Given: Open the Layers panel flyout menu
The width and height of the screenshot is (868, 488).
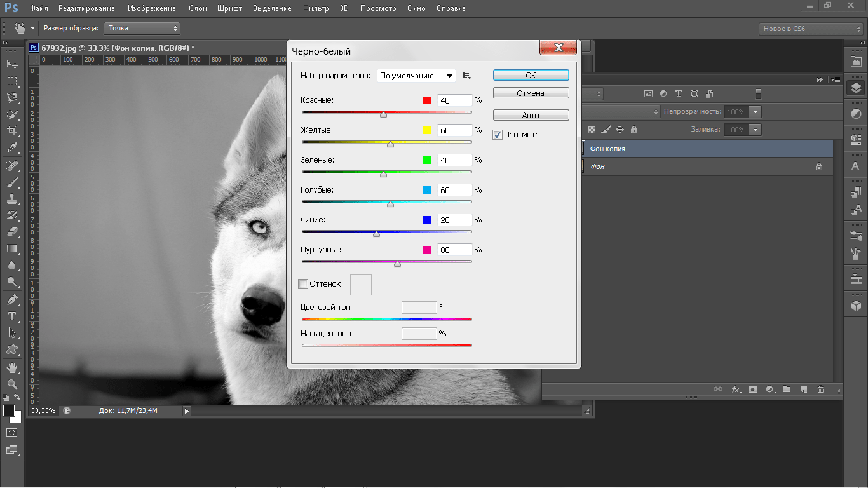Looking at the screenshot, I should coord(836,80).
